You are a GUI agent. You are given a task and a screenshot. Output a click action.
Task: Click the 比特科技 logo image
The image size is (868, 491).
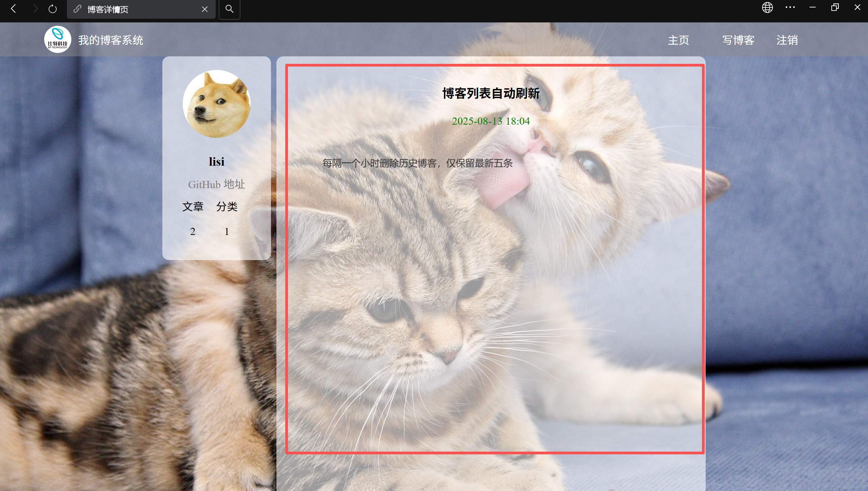[58, 40]
